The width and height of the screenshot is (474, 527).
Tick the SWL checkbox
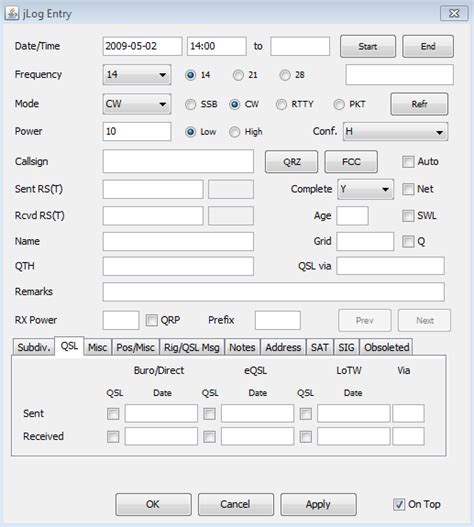click(x=408, y=216)
